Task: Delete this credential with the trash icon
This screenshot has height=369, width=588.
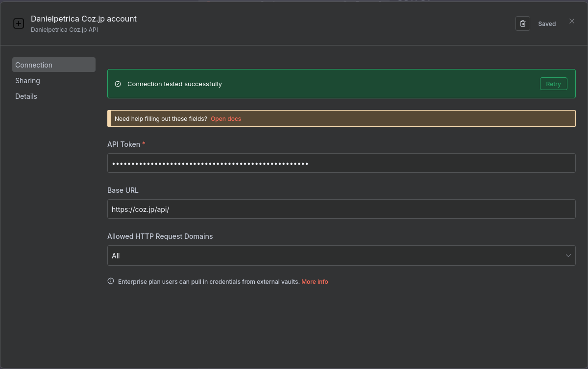Action: pyautogui.click(x=522, y=23)
